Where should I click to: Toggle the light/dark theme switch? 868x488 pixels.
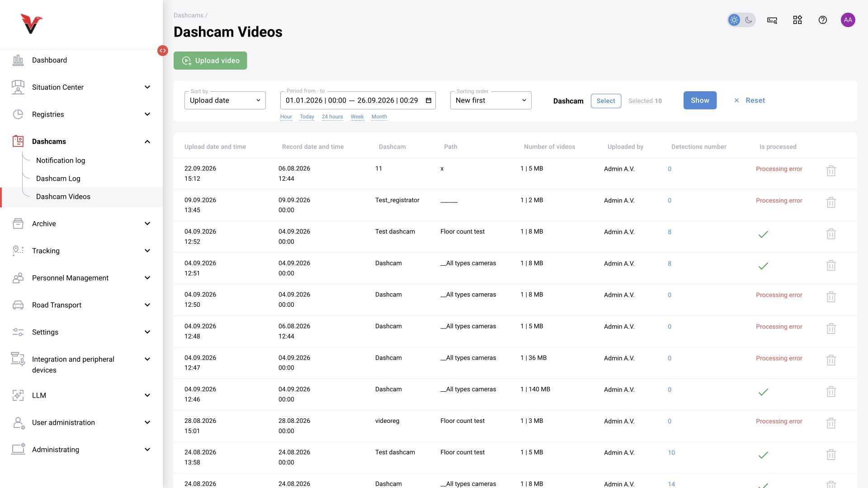[x=741, y=20]
